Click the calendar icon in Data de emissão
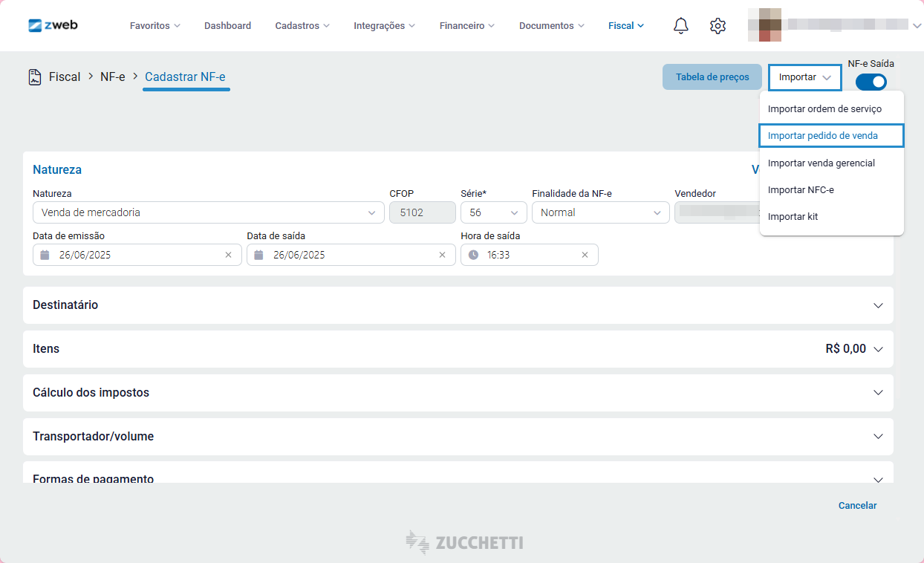 pos(45,255)
